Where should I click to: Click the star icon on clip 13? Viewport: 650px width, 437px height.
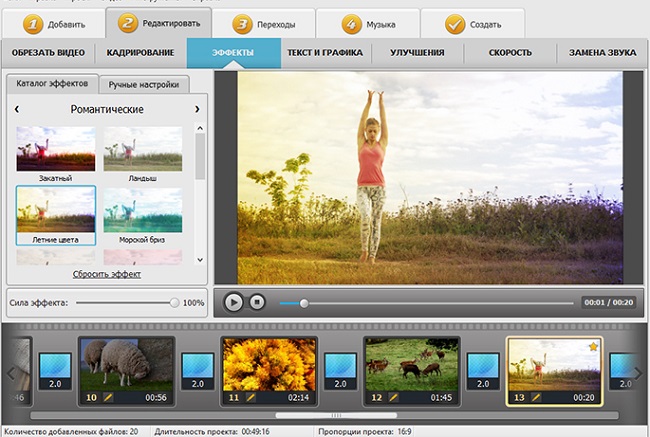pyautogui.click(x=592, y=346)
